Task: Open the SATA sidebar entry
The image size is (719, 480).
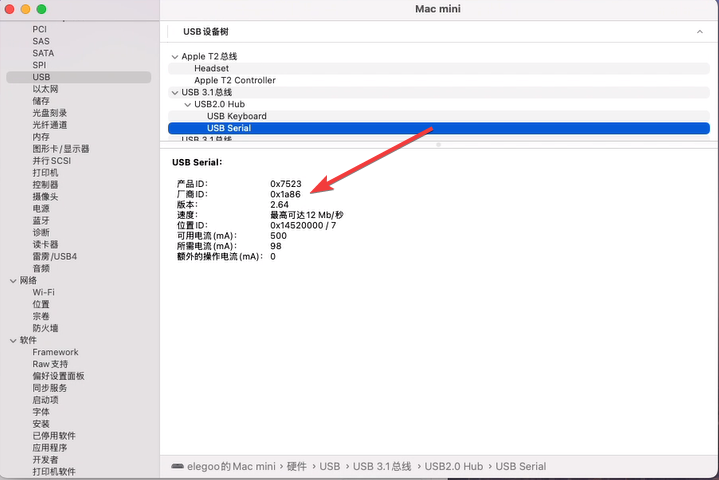Action: tap(43, 53)
